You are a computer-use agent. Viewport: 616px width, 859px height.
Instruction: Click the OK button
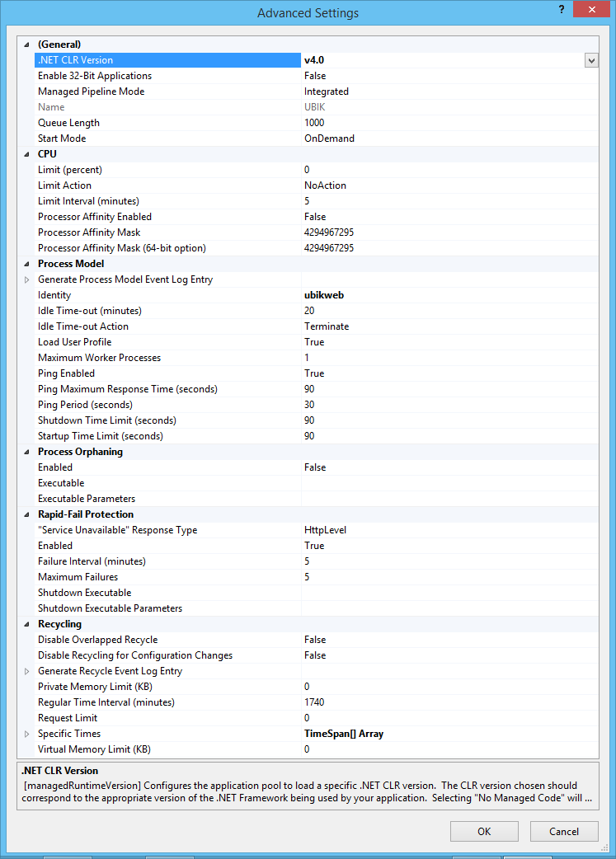coord(484,831)
